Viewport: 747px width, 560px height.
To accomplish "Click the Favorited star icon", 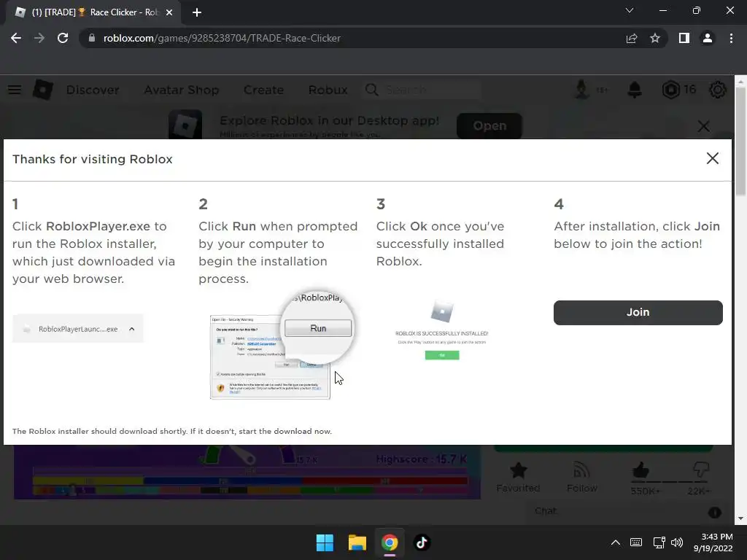I will pyautogui.click(x=518, y=470).
